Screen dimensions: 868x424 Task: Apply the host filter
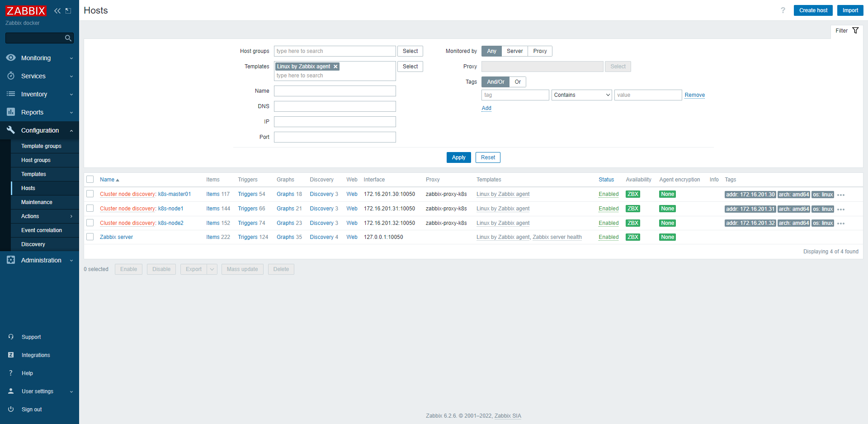(x=458, y=157)
